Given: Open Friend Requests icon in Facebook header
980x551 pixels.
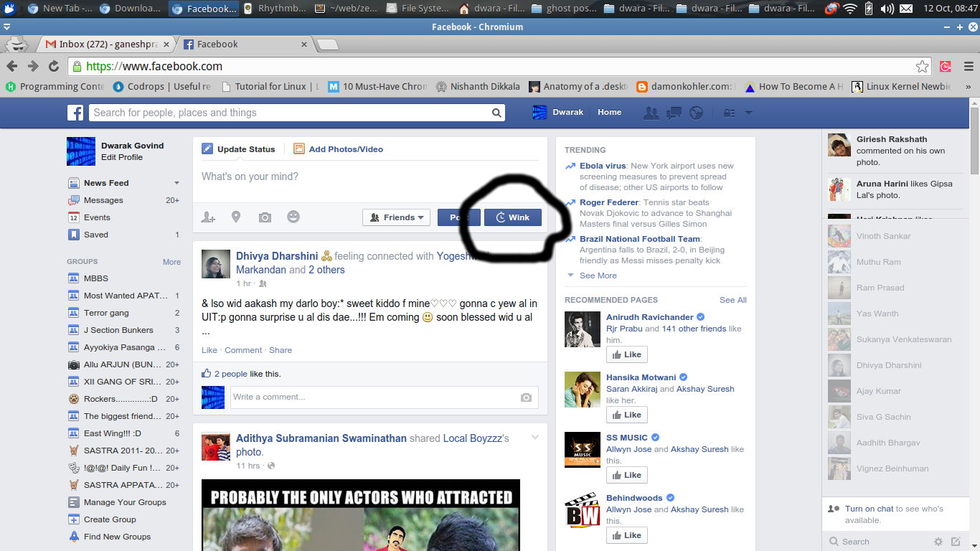Looking at the screenshot, I should [651, 113].
